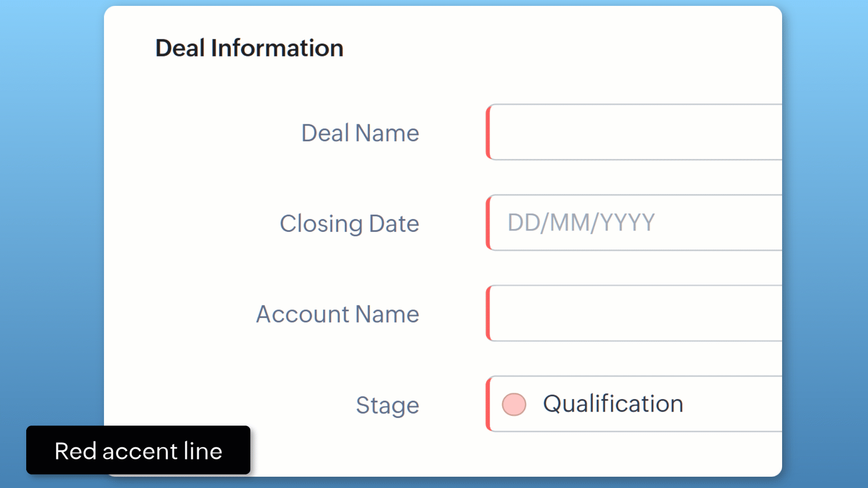Click the DD/MM/YYYY placeholder text
The height and width of the screenshot is (488, 868).
point(581,223)
